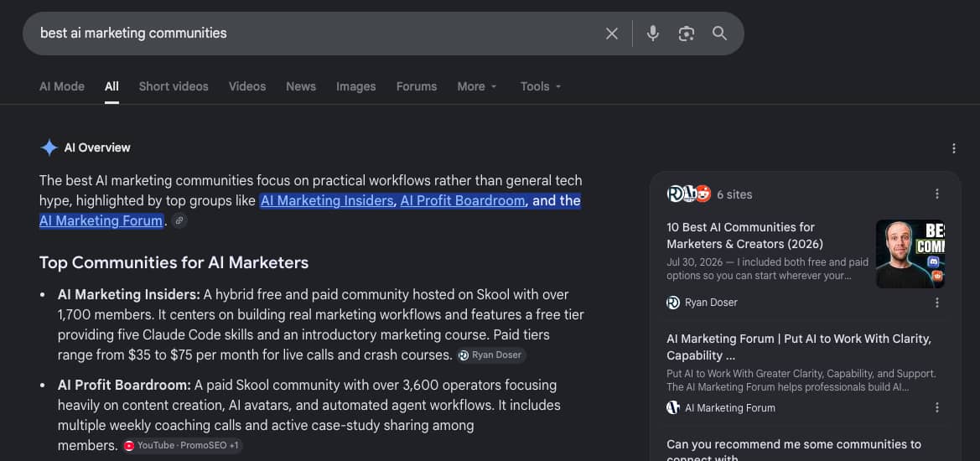Open the AI Profit Boardroom highlighted link

(463, 200)
